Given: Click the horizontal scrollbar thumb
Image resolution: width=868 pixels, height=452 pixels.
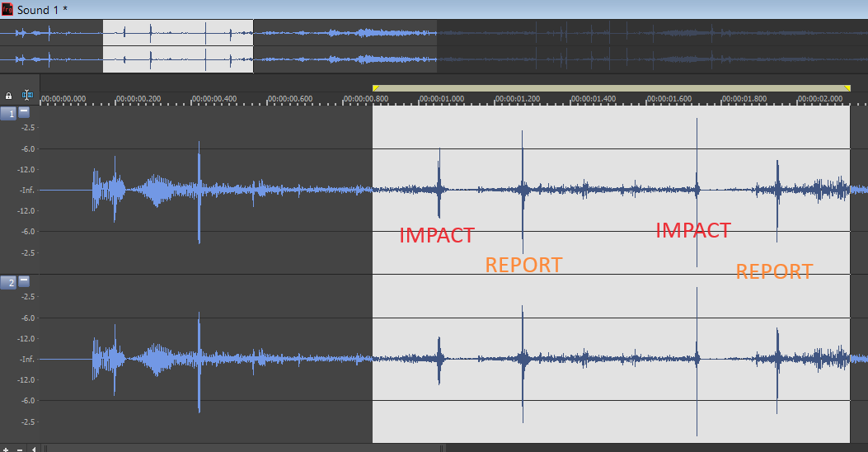Looking at the screenshot, I should pyautogui.click(x=244, y=449).
